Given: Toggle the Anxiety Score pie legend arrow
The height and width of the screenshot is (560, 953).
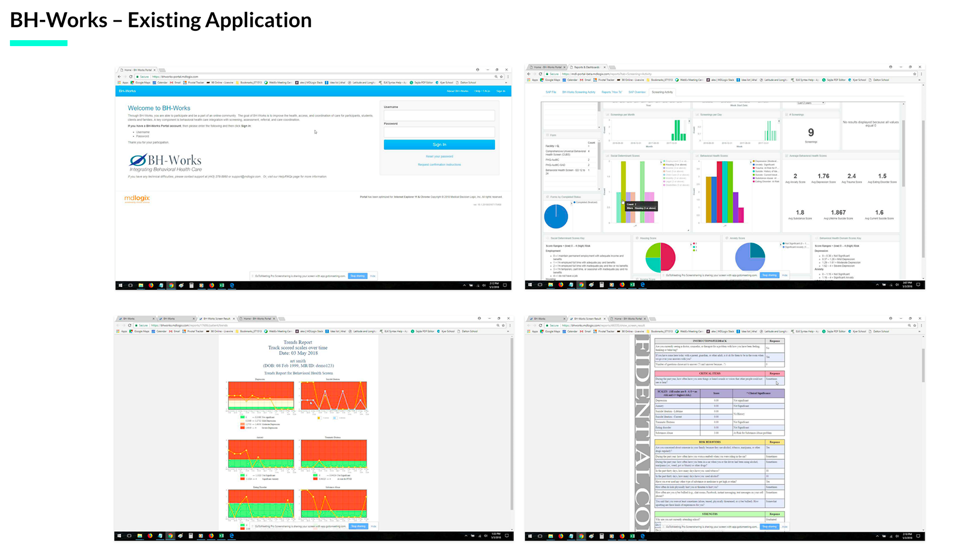Looking at the screenshot, I should coord(781,244).
